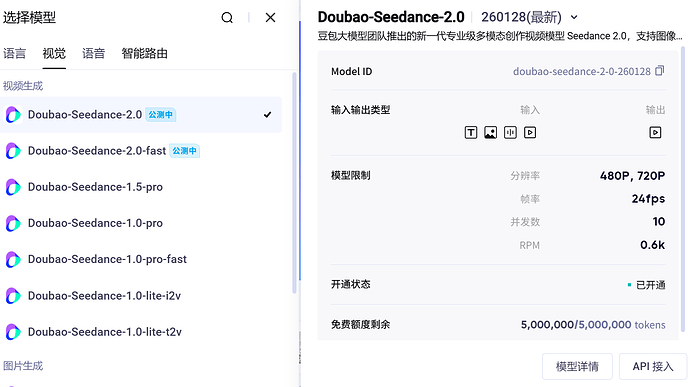Click the Doubao-Seedance-1.5-pro logo icon
The width and height of the screenshot is (690, 387).
[x=13, y=187]
